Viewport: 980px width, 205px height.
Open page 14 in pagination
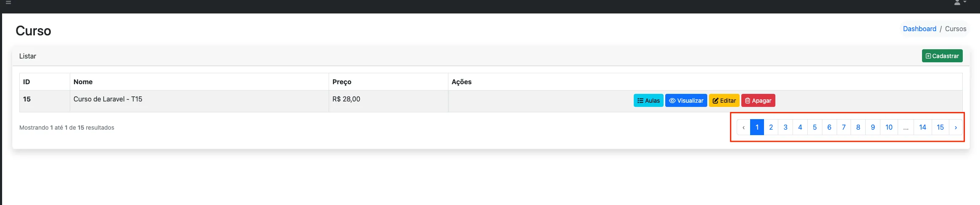[922, 127]
